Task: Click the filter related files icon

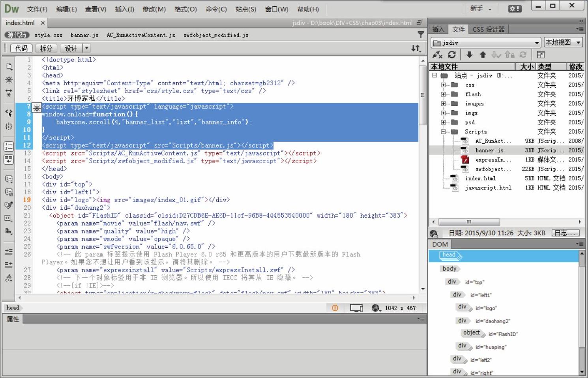Action: pyautogui.click(x=421, y=35)
